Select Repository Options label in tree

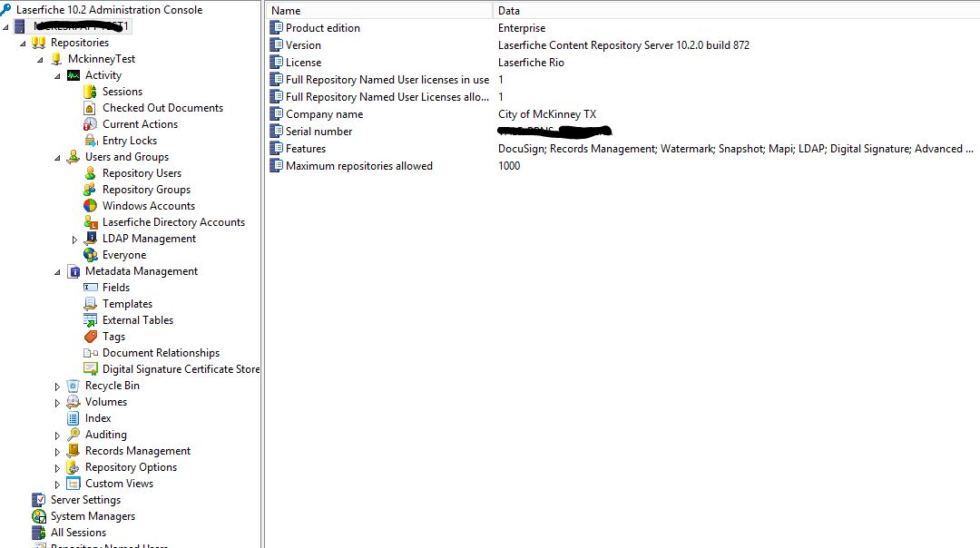(131, 466)
